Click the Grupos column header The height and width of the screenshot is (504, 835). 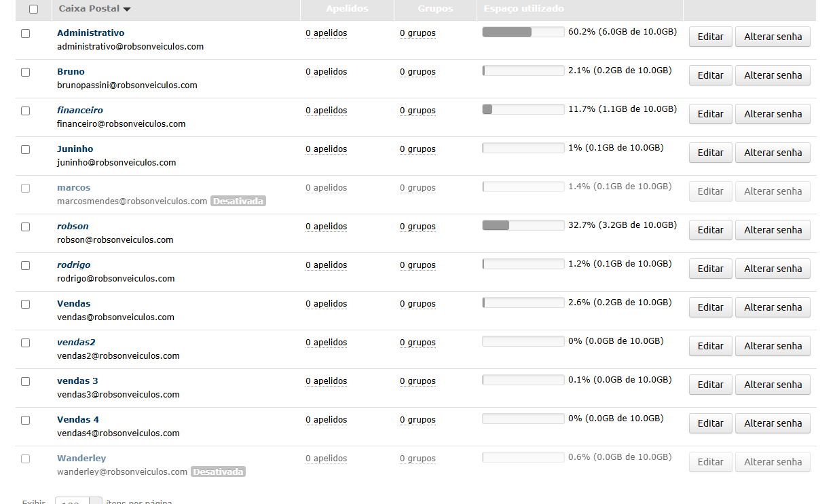436,9
